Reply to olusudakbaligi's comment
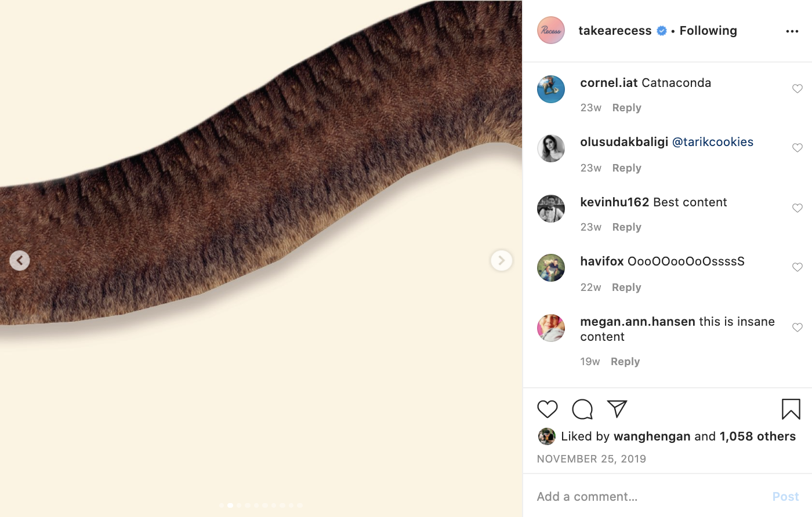 pos(626,168)
